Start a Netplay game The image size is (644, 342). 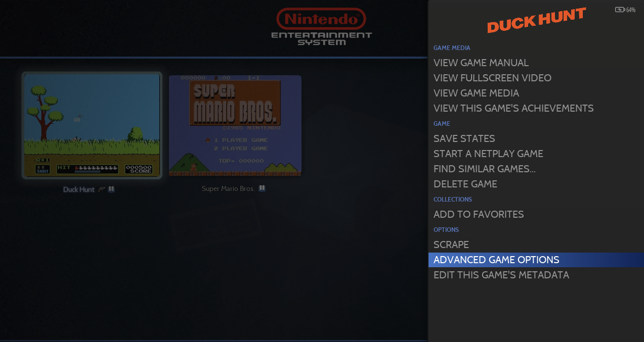coord(488,154)
